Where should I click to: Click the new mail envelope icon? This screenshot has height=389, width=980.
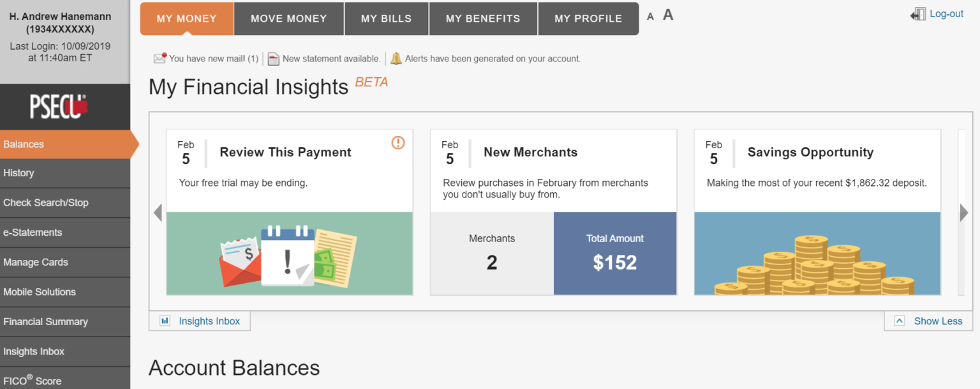(x=160, y=57)
